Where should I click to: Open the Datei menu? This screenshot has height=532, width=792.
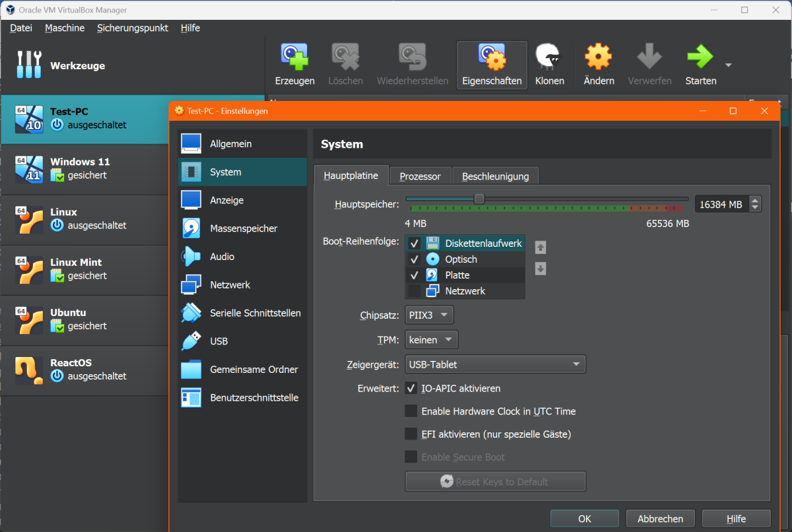(21, 28)
